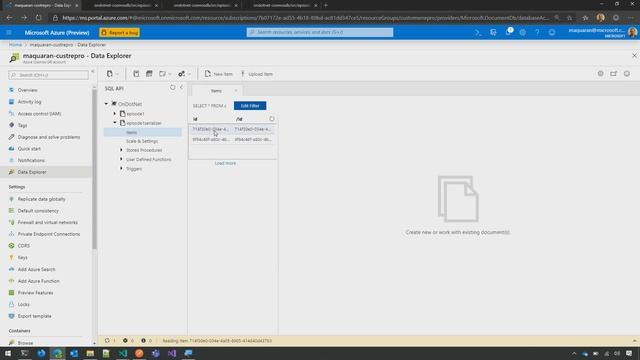Open the Directory and subscription filter icon
640x360 pixels.
[x=493, y=32]
